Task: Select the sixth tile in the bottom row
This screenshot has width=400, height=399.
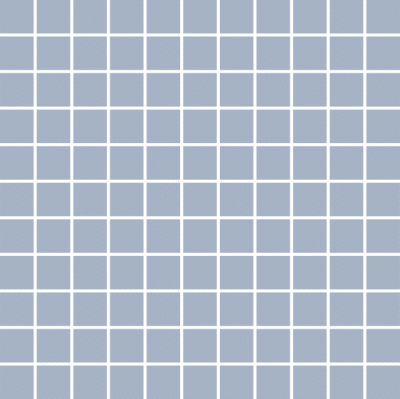Action: pyautogui.click(x=200, y=383)
